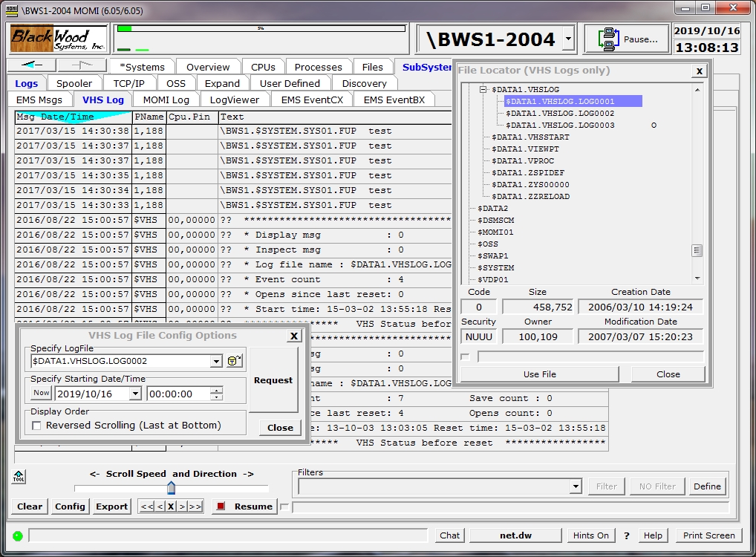The width and height of the screenshot is (756, 557).
Task: Enable Reversed Scrolling checkbox
Action: [x=36, y=426]
